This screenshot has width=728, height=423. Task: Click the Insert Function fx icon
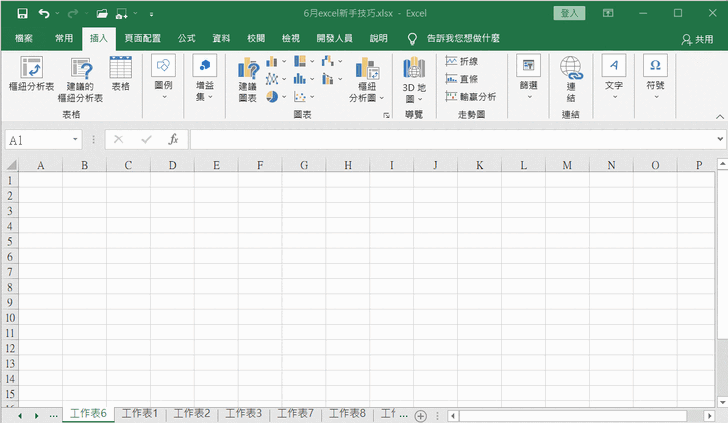173,140
